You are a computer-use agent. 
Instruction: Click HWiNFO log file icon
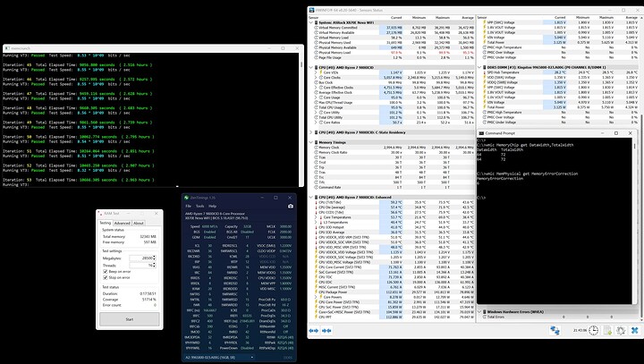607,330
